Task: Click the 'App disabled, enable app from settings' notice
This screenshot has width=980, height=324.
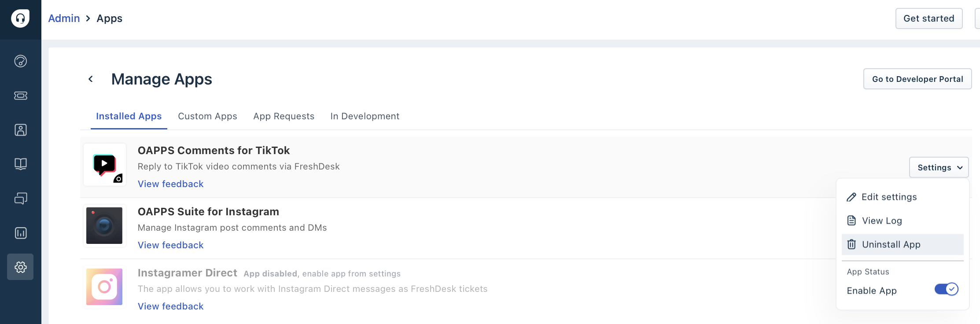Action: [x=322, y=274]
